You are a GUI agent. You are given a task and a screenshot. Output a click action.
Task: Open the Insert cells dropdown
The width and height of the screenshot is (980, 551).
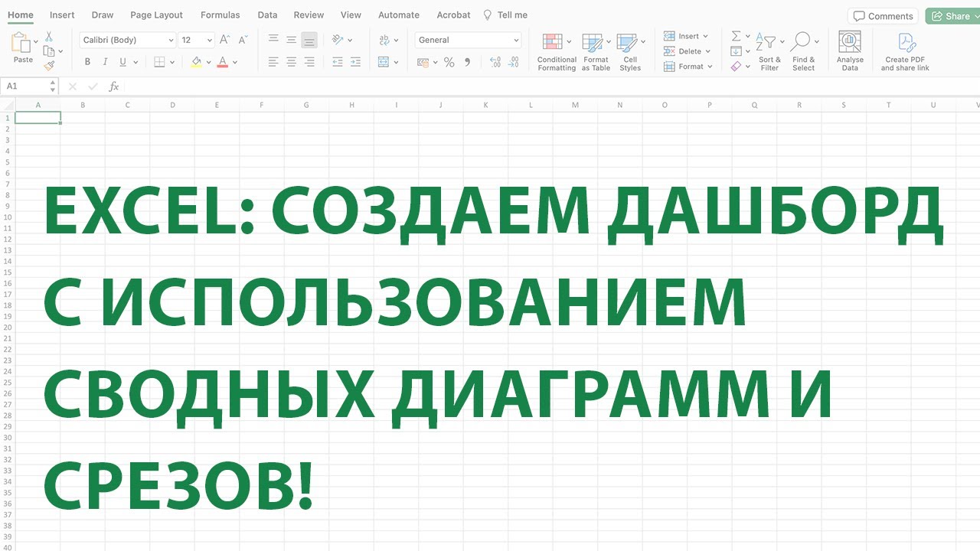686,36
